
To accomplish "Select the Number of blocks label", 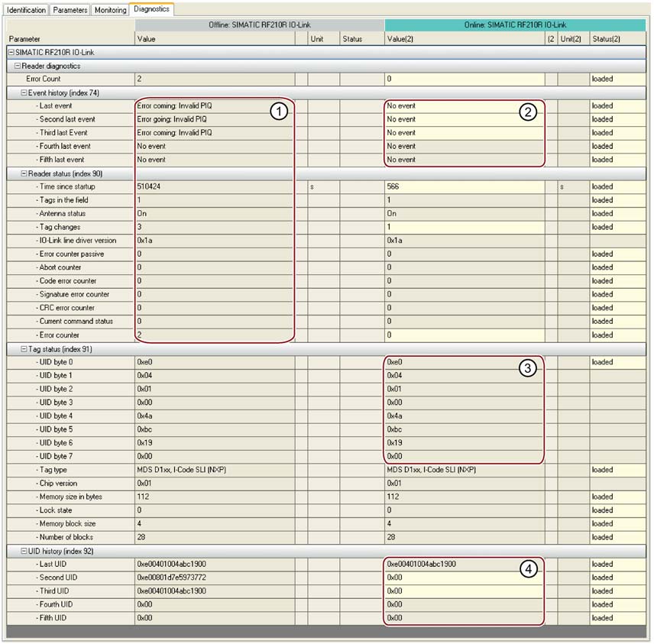I will (x=66, y=537).
